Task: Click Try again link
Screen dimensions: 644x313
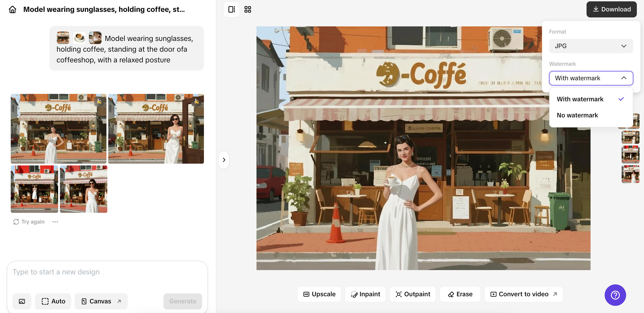Action: pos(29,222)
